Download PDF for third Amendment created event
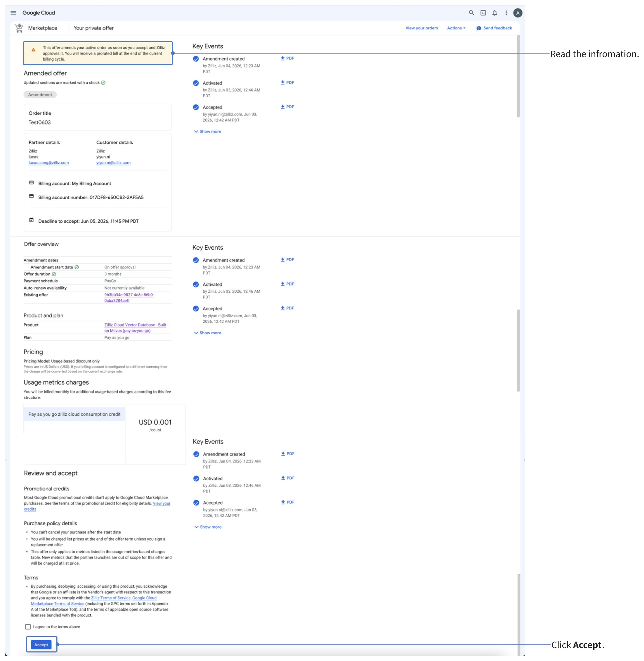This screenshot has width=644, height=661. coord(288,454)
